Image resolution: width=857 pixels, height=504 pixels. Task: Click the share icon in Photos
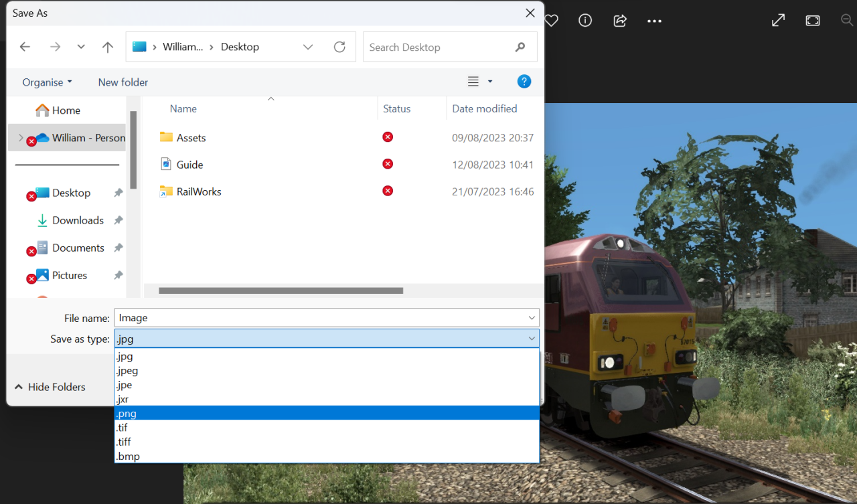[620, 21]
